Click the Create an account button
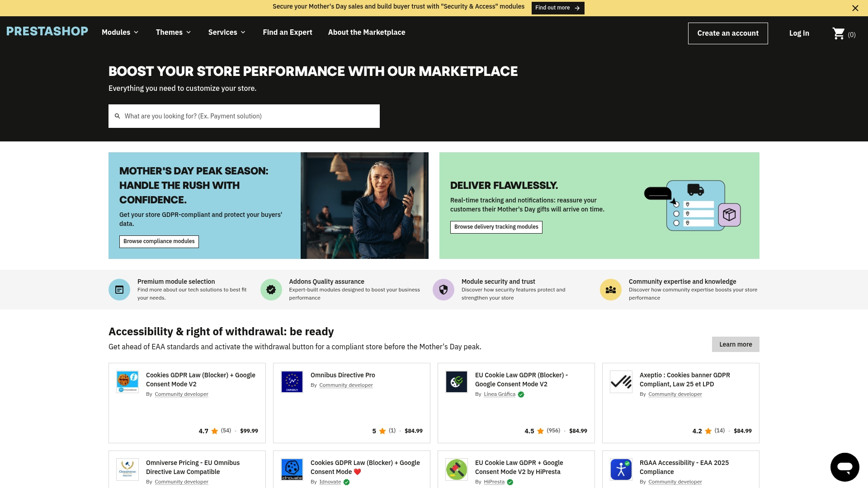This screenshot has width=868, height=488. click(728, 33)
